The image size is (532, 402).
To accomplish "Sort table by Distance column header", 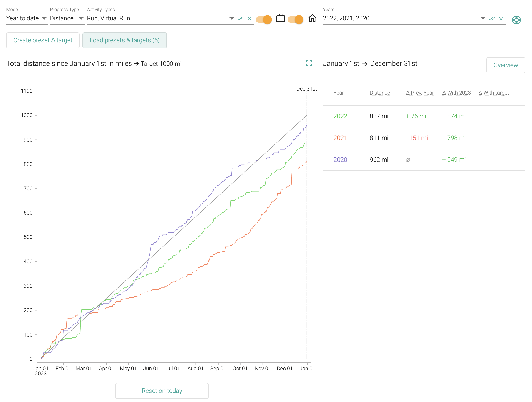I will coord(379,93).
